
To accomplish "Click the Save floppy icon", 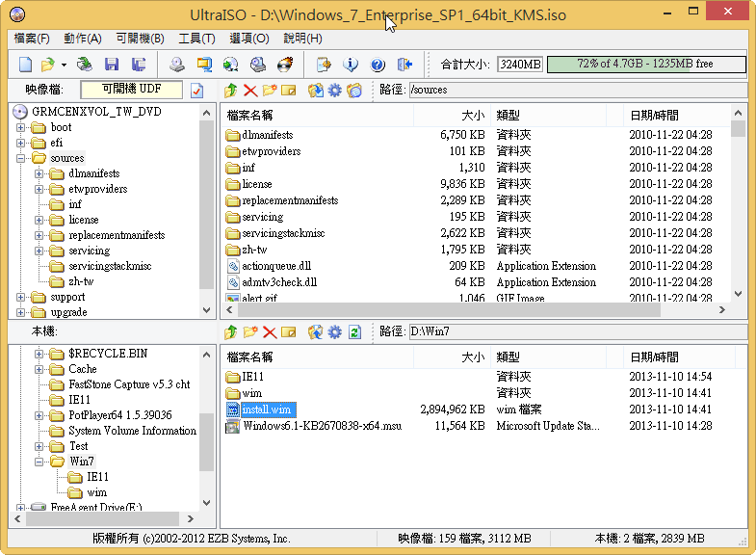I will tap(112, 65).
